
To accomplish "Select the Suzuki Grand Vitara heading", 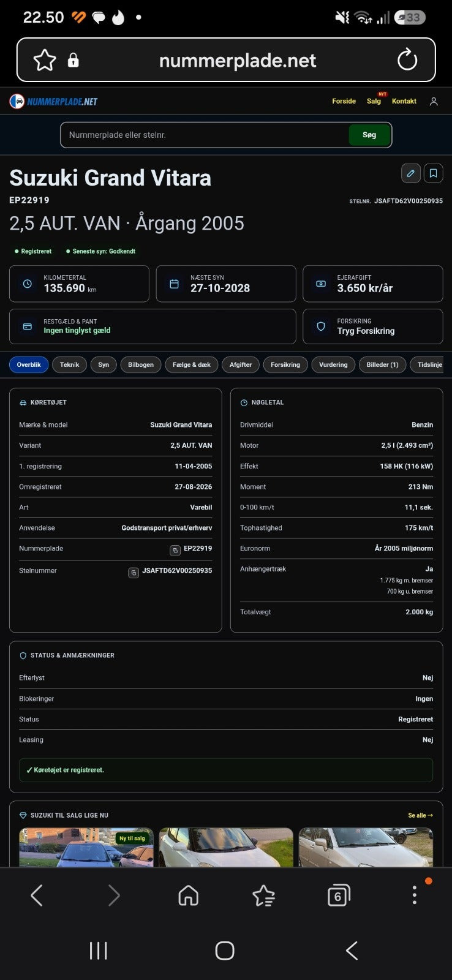I will point(110,178).
